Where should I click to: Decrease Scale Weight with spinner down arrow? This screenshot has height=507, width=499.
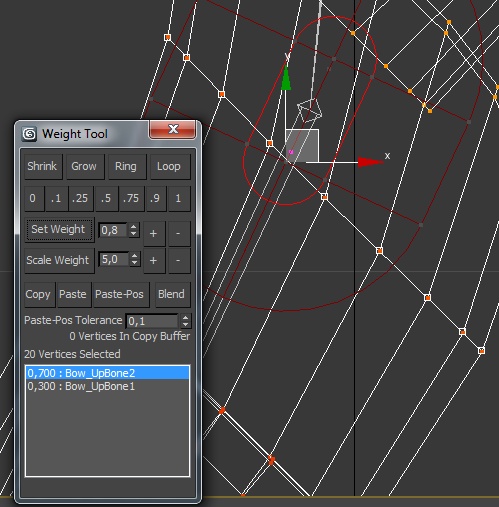[x=134, y=263]
